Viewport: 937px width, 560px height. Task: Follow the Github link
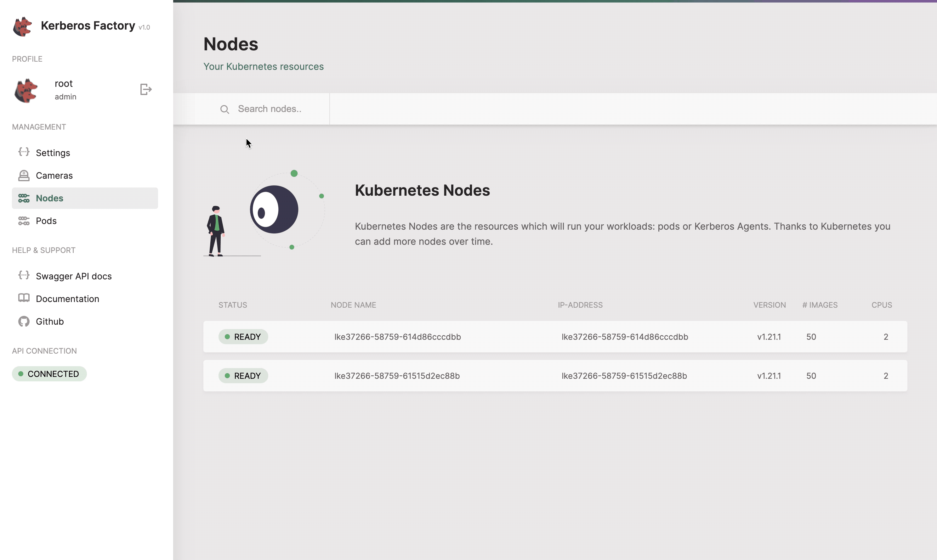49,321
